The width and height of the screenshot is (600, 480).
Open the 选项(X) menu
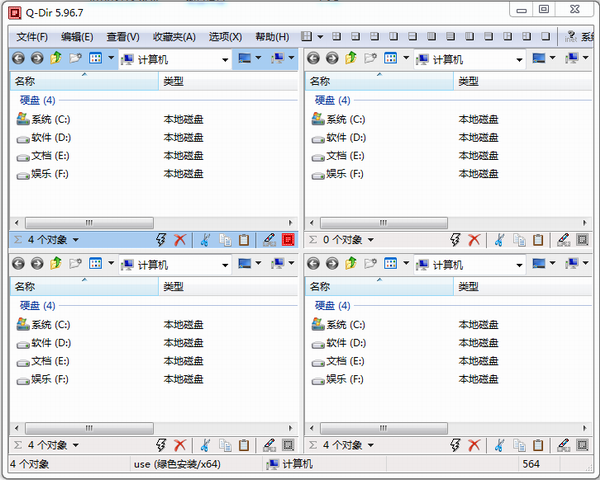[225, 37]
